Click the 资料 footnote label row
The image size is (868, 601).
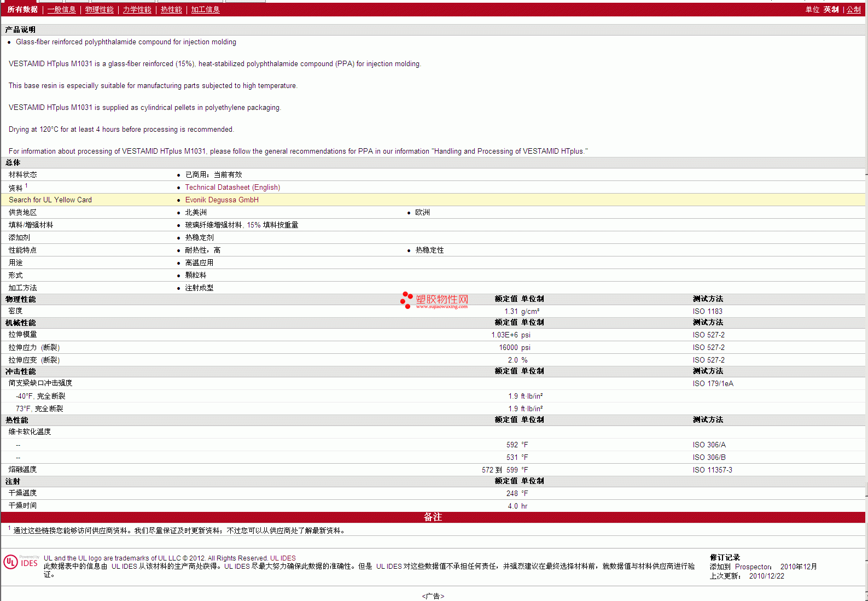pos(18,188)
